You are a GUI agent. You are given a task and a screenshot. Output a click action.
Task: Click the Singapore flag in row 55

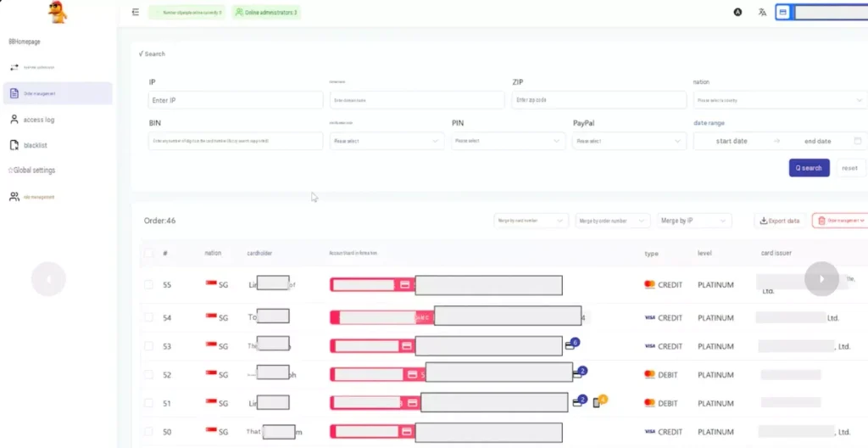tap(211, 283)
